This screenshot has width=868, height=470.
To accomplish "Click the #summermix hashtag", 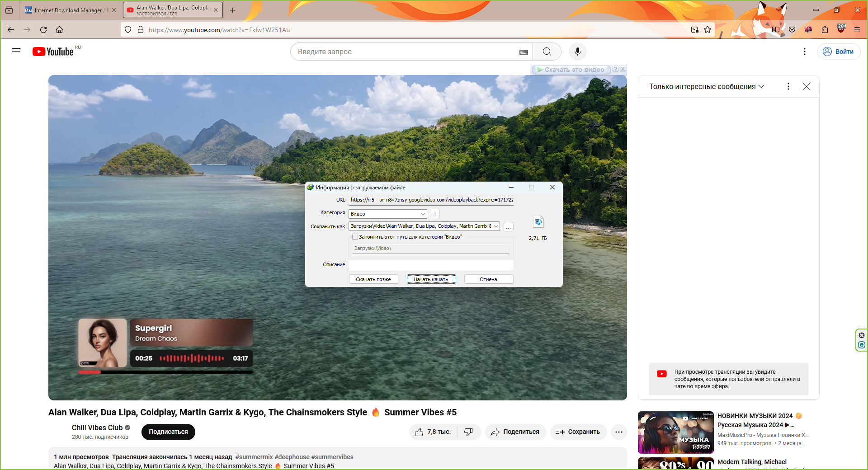I will point(254,457).
